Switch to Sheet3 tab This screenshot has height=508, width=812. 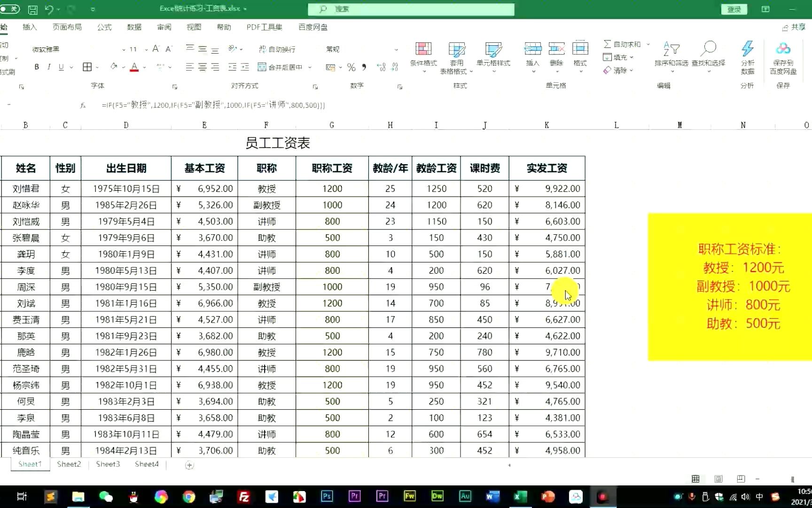pyautogui.click(x=108, y=464)
